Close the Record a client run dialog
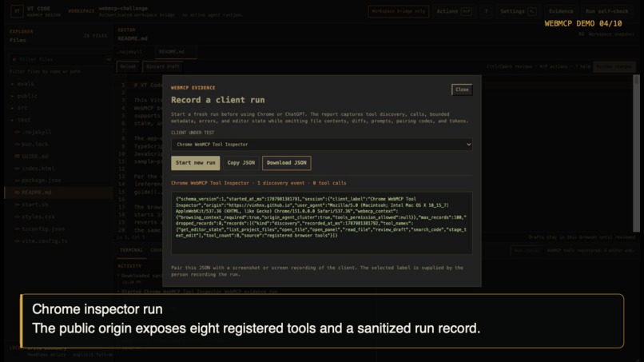The image size is (644, 362). [462, 90]
